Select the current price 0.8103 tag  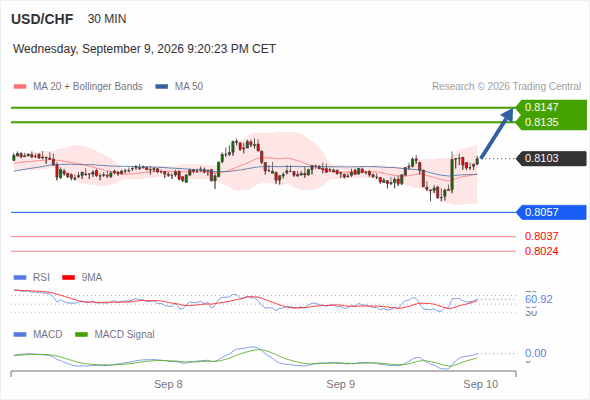pyautogui.click(x=551, y=158)
